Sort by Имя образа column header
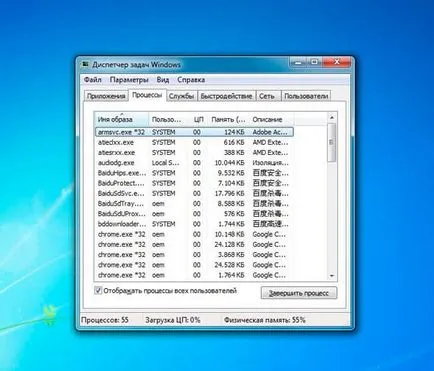The height and width of the screenshot is (371, 434). point(122,119)
